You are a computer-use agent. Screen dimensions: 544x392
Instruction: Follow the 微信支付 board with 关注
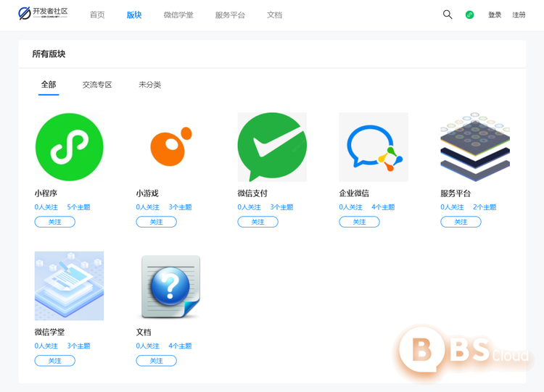(257, 222)
